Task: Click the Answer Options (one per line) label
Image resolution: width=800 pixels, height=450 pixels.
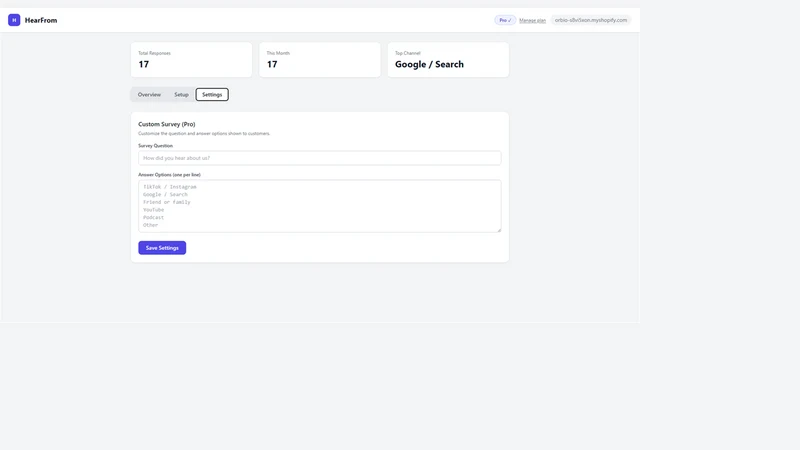Action: click(x=169, y=174)
